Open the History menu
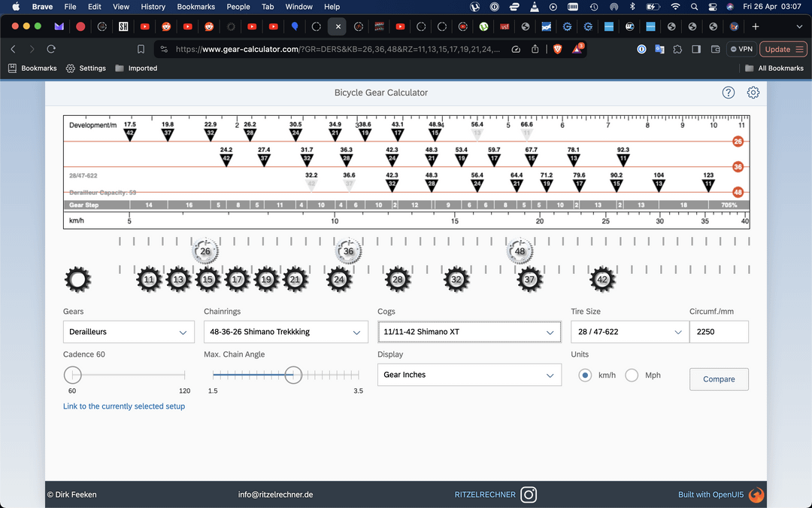This screenshot has height=508, width=812. (153, 7)
